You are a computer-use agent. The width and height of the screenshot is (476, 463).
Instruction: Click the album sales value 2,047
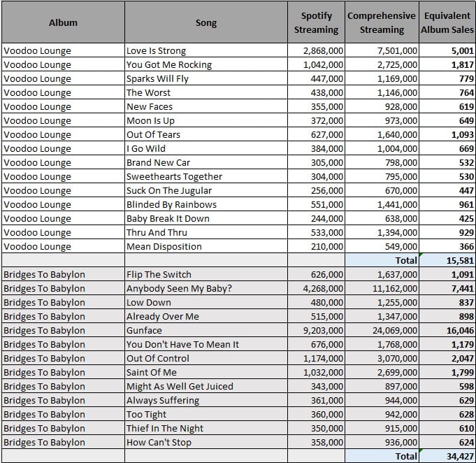(x=447, y=358)
